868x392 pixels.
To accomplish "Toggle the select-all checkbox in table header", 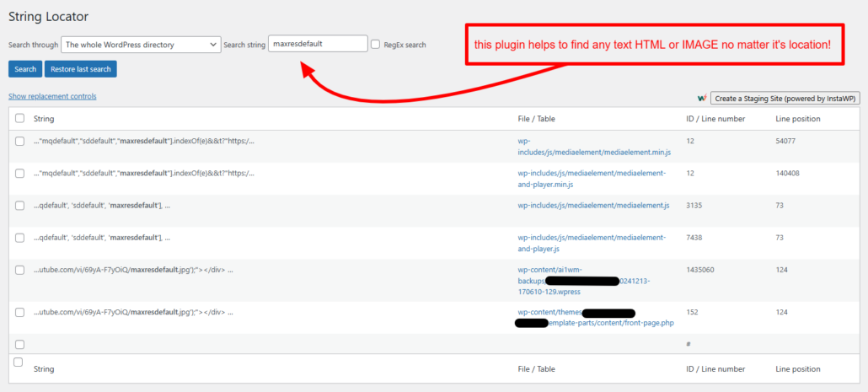I will [20, 118].
